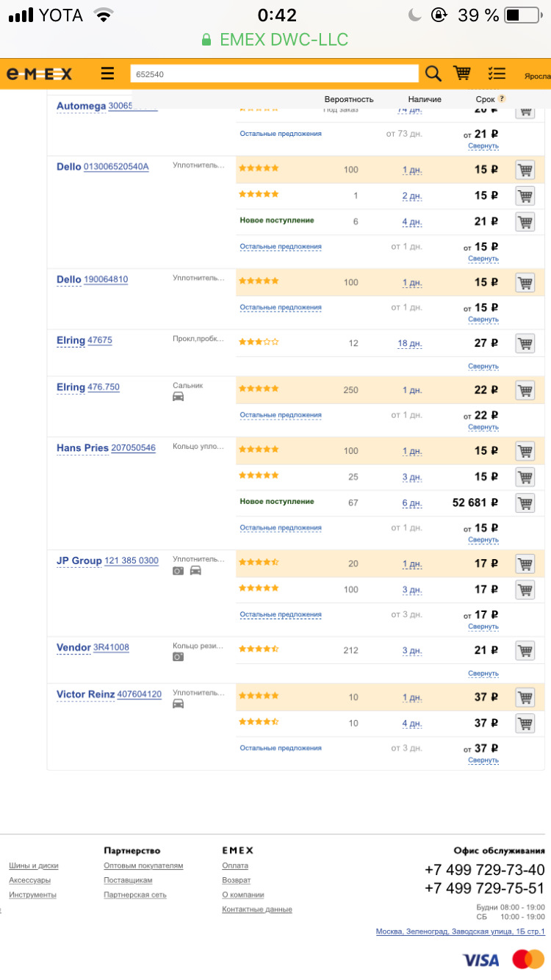Open the Оплата footer link

[235, 865]
